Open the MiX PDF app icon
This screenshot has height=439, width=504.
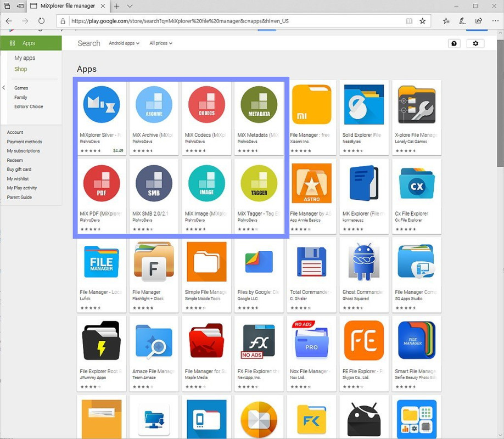point(102,183)
